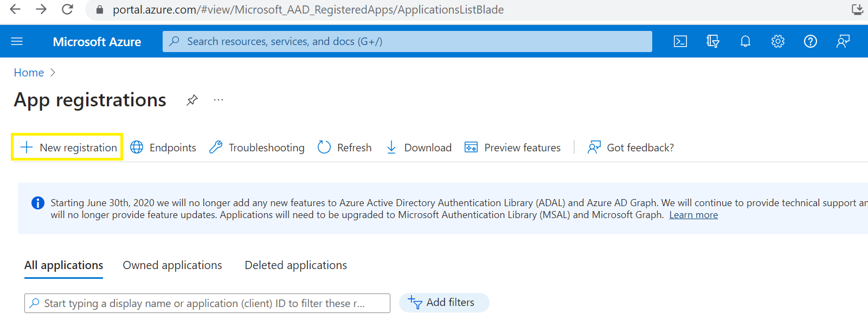Click the Add filters button
Screen dimensions: 868x332
pyautogui.click(x=444, y=303)
